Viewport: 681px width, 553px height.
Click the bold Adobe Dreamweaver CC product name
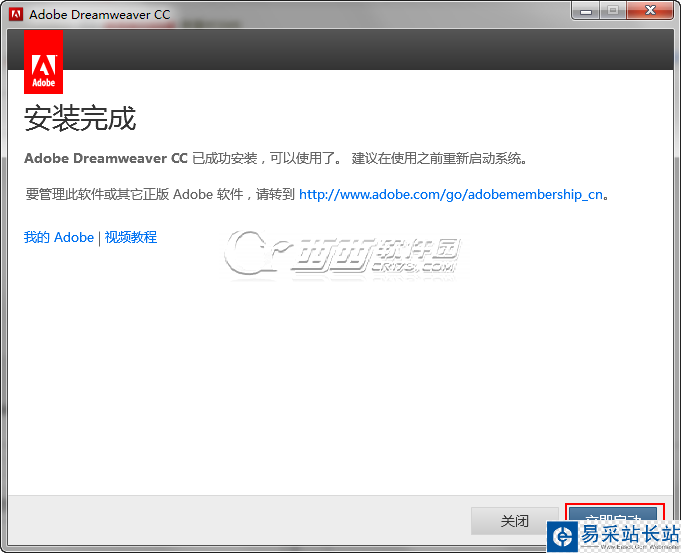[106, 158]
